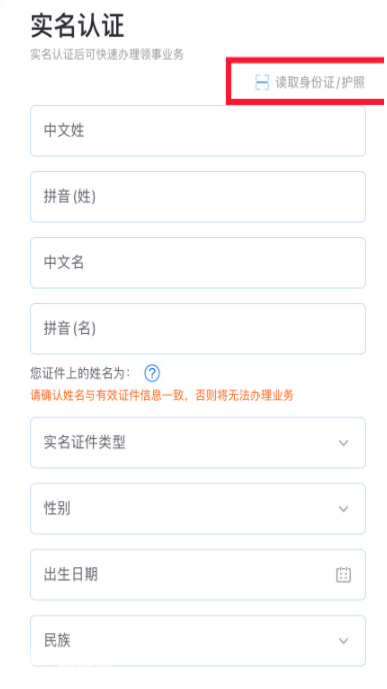The height and width of the screenshot is (689, 387).
Task: Expand the chevron arrow beside 民族
Action: [x=344, y=641]
